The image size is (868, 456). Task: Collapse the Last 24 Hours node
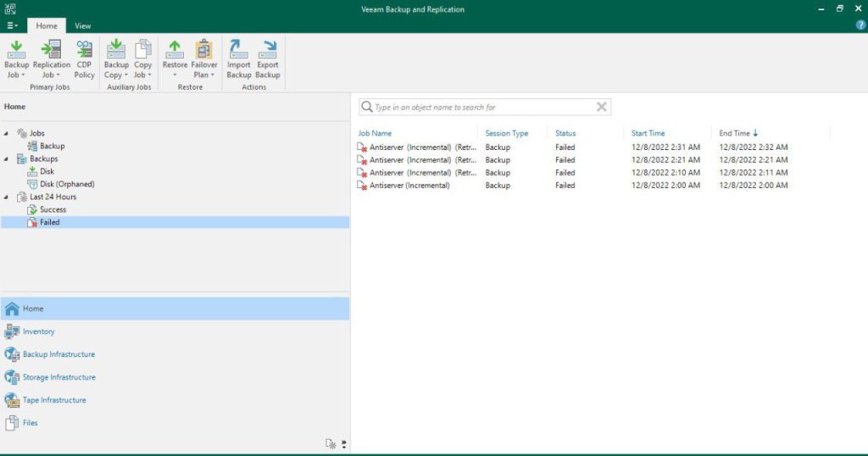tap(6, 197)
